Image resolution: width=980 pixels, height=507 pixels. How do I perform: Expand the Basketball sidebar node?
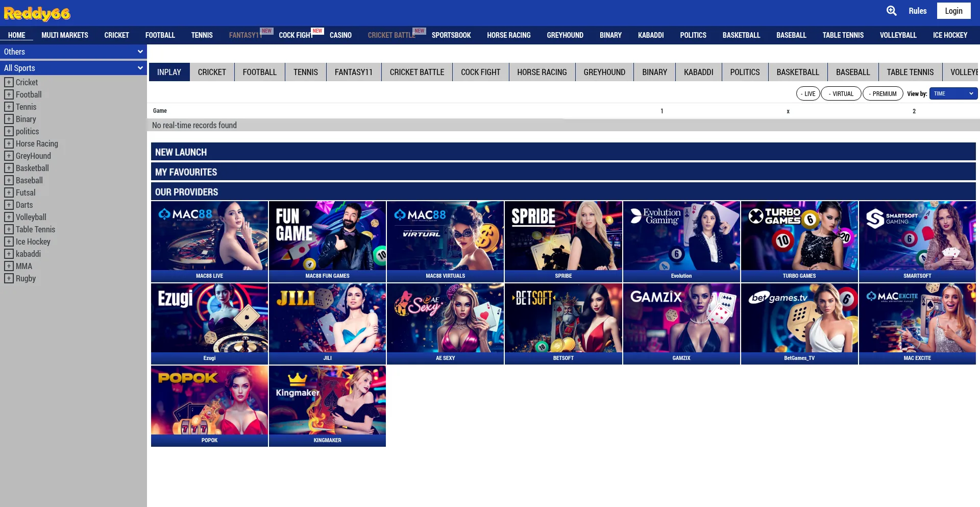pos(9,168)
